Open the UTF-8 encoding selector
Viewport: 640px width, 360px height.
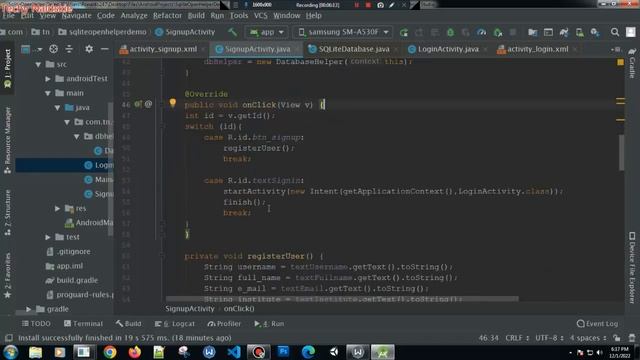(549, 338)
